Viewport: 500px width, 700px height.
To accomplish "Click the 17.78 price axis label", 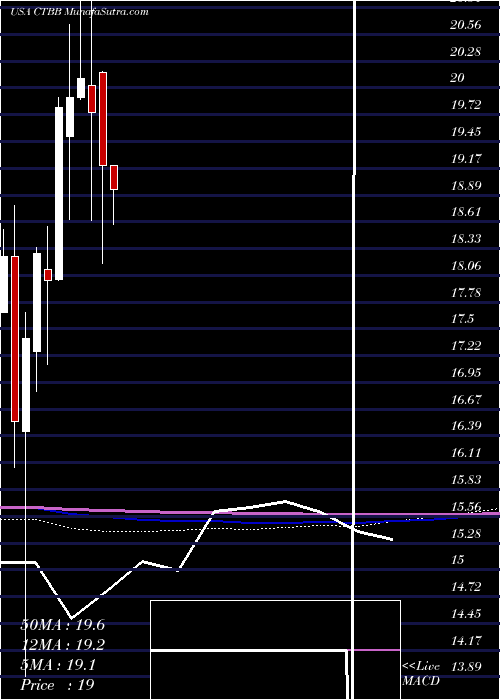I will (466, 292).
